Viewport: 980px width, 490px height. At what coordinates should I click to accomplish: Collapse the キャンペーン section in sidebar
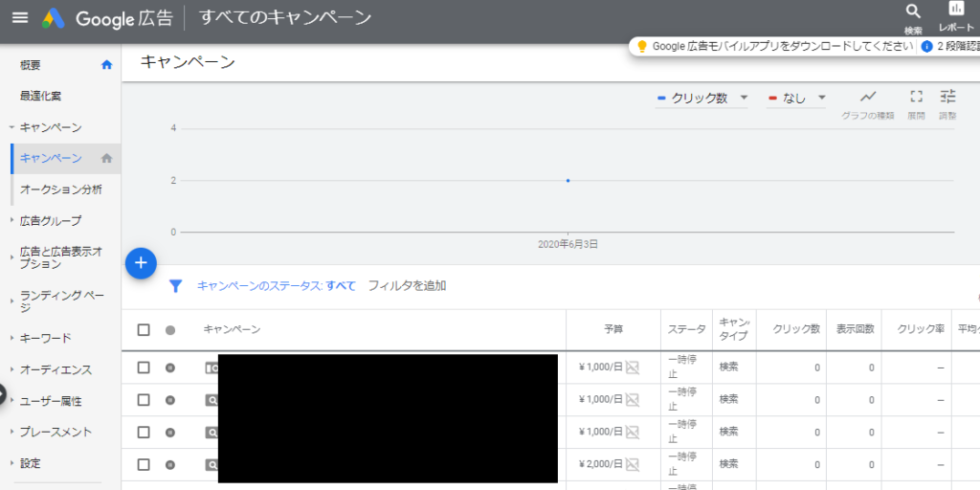point(11,127)
